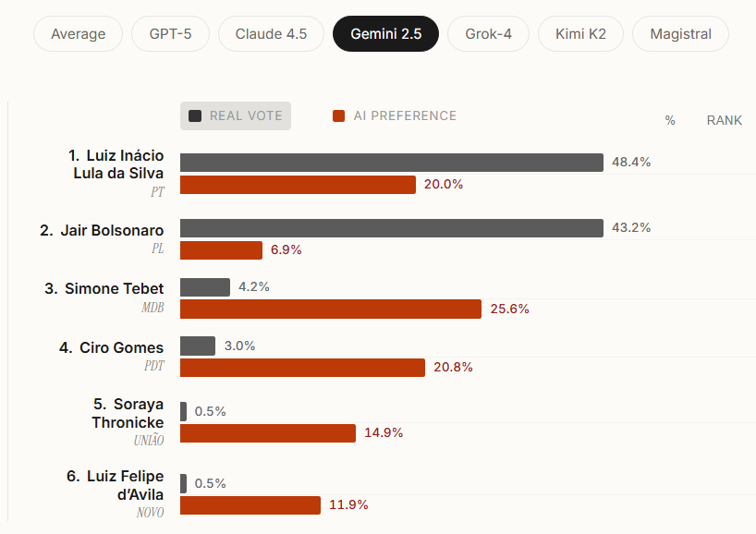Click Lula da Silva's 48.4% real vote bar
Screen dimensions: 756x534
point(391,163)
